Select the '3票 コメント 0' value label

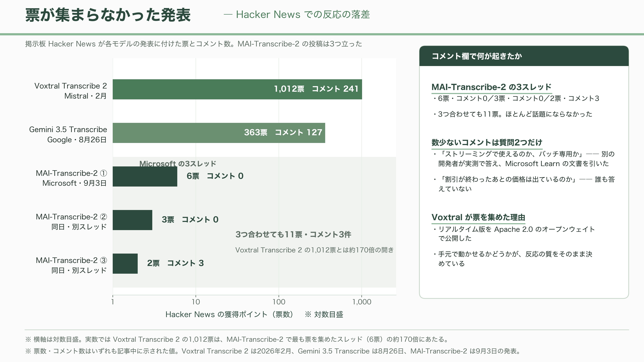pyautogui.click(x=190, y=220)
